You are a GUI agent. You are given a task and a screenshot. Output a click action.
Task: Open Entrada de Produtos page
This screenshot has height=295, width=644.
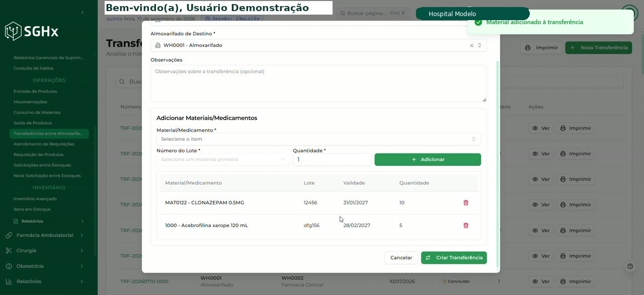click(x=35, y=92)
